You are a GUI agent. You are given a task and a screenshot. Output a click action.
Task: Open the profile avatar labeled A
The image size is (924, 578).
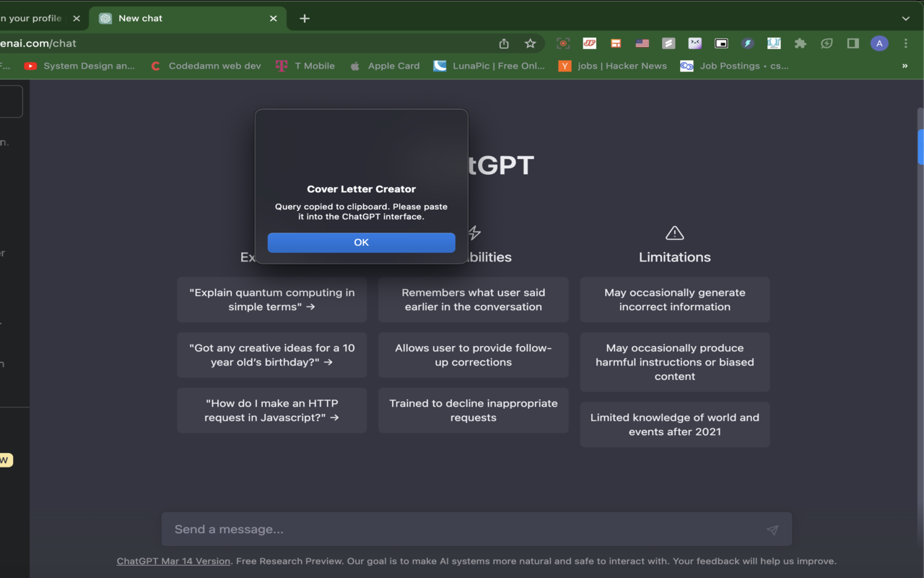pyautogui.click(x=879, y=43)
